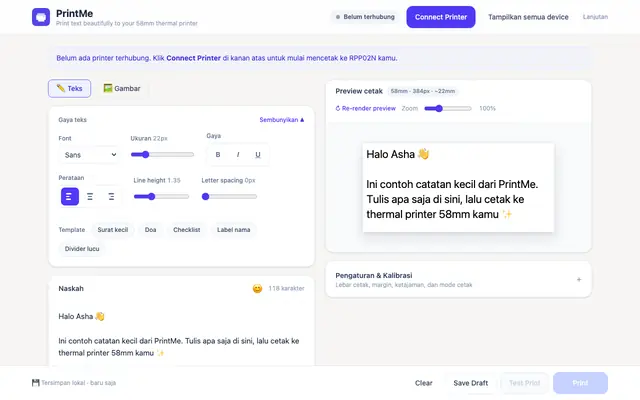Click the PrintMe logo icon
The height and width of the screenshot is (400, 640).
(41, 17)
